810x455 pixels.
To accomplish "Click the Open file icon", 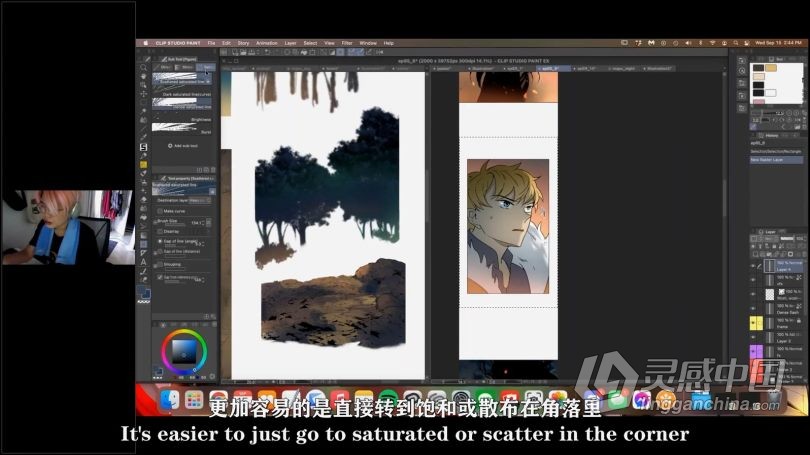I will pos(243,52).
